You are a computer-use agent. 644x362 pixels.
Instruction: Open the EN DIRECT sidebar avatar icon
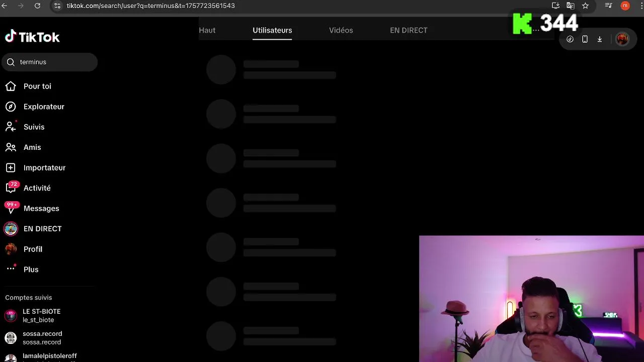(x=11, y=229)
